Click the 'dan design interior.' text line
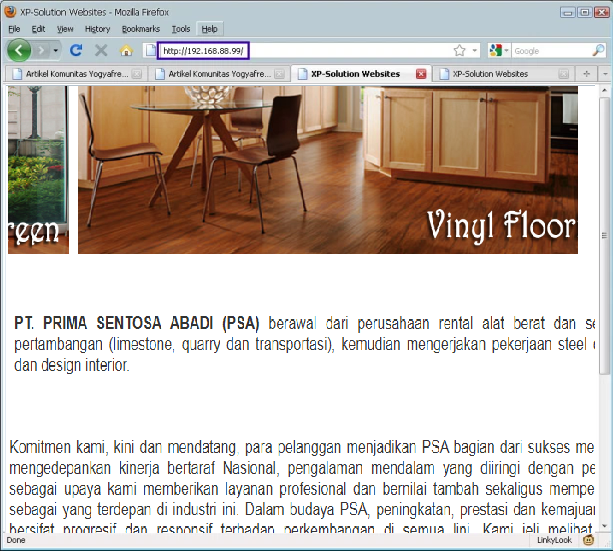This screenshot has height=551, width=613. click(72, 365)
